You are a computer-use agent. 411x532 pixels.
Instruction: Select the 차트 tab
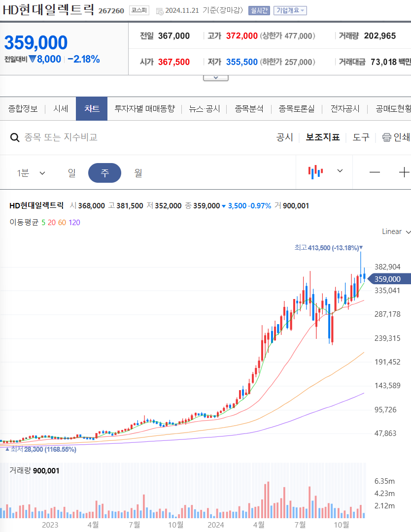click(92, 108)
